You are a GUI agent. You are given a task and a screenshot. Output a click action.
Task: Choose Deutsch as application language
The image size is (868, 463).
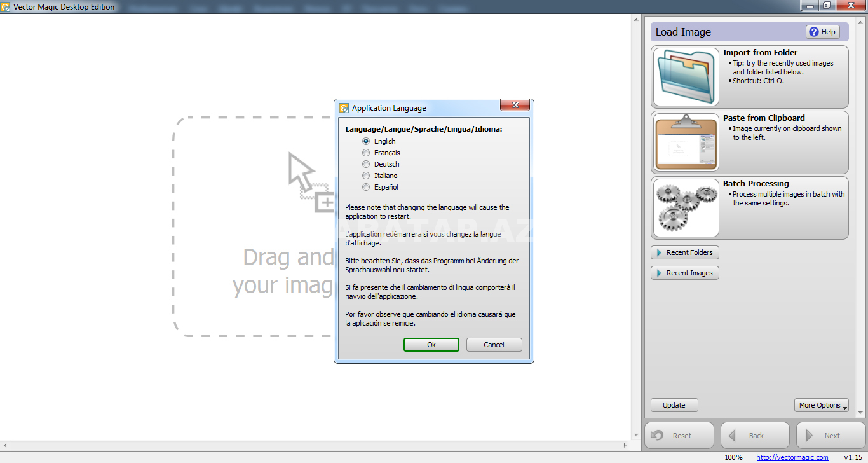[366, 164]
